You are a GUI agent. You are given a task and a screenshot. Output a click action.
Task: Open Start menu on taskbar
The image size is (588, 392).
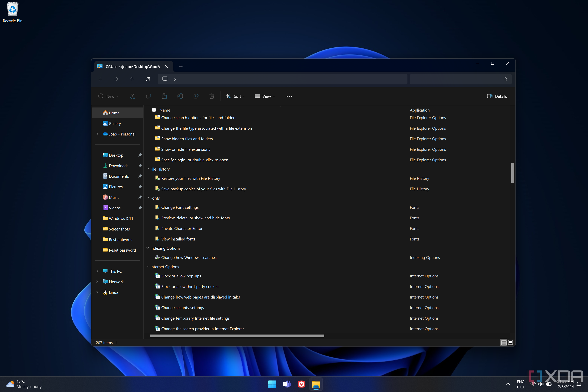click(272, 384)
